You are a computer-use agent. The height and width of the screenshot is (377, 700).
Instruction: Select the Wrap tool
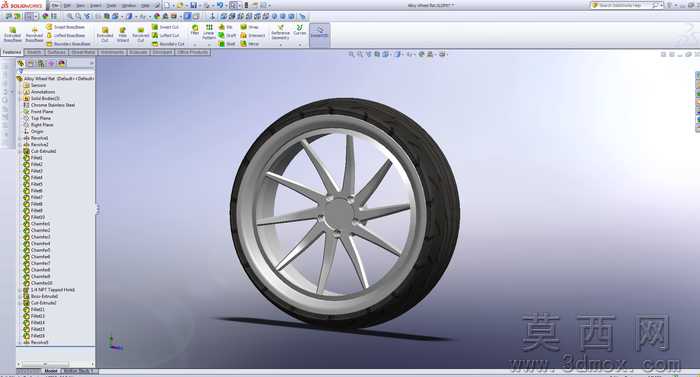coord(250,27)
